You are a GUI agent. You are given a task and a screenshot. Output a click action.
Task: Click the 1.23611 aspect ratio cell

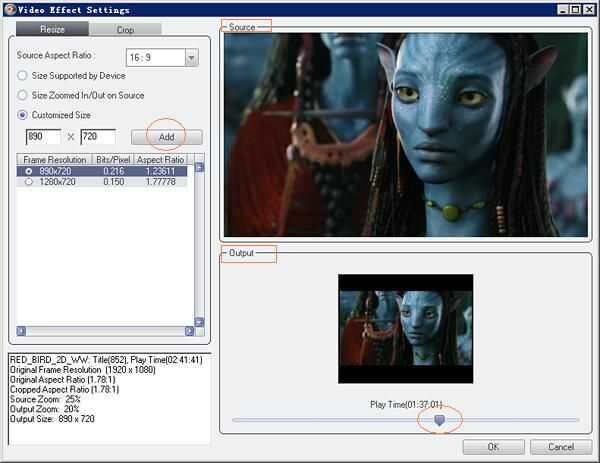[160, 171]
